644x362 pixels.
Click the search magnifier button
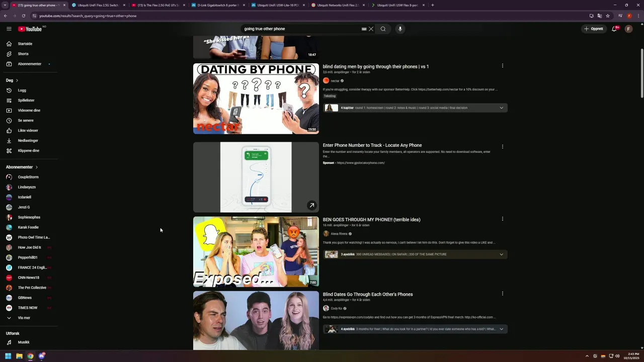pos(383,29)
